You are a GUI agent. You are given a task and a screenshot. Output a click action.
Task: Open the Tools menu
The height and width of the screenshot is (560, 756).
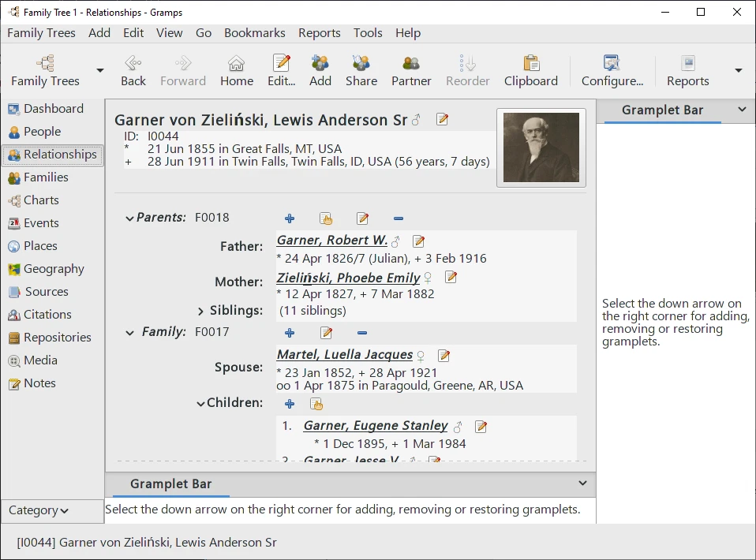click(x=368, y=32)
